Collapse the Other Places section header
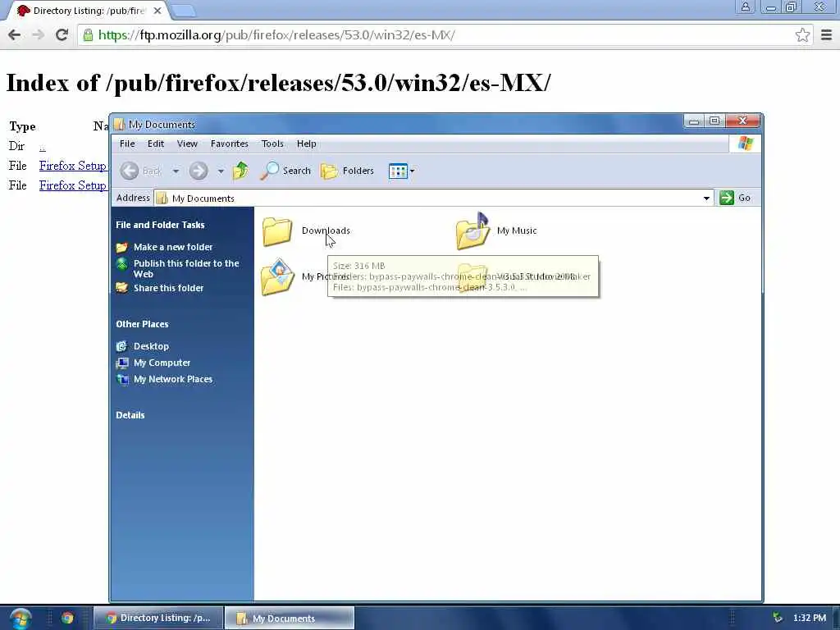 click(x=142, y=324)
